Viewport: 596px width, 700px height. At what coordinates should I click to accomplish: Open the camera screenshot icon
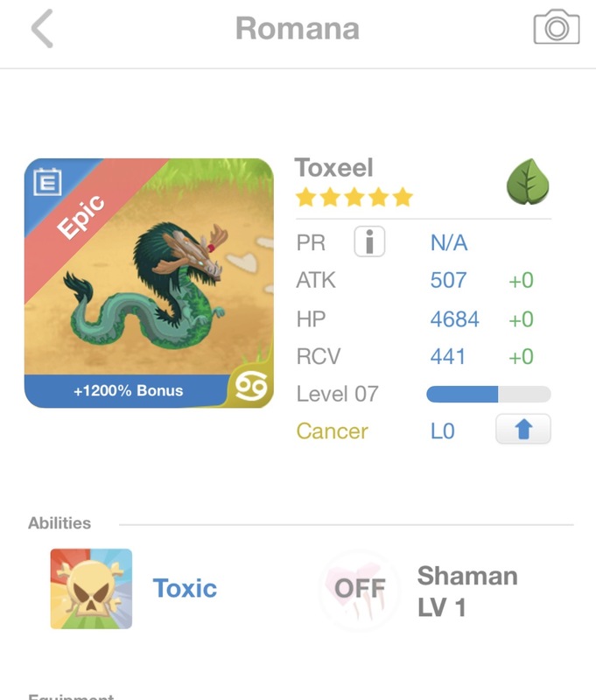tap(557, 28)
